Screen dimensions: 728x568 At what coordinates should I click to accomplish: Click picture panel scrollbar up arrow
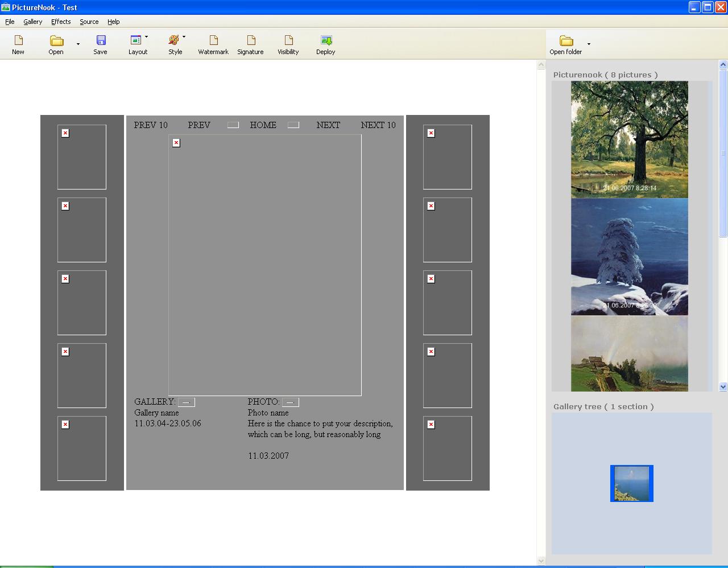(x=723, y=65)
